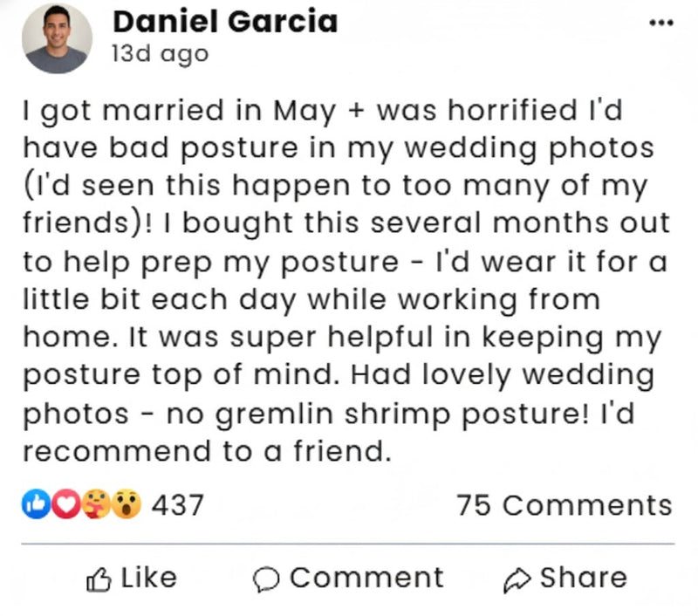The width and height of the screenshot is (698, 616).
Task: Click the word "May" in the post
Action: (305, 111)
